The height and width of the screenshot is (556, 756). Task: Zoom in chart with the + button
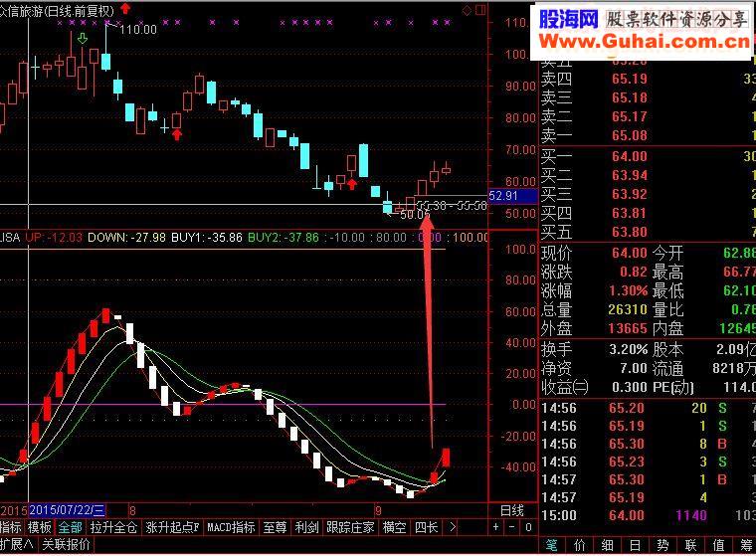coord(496,527)
